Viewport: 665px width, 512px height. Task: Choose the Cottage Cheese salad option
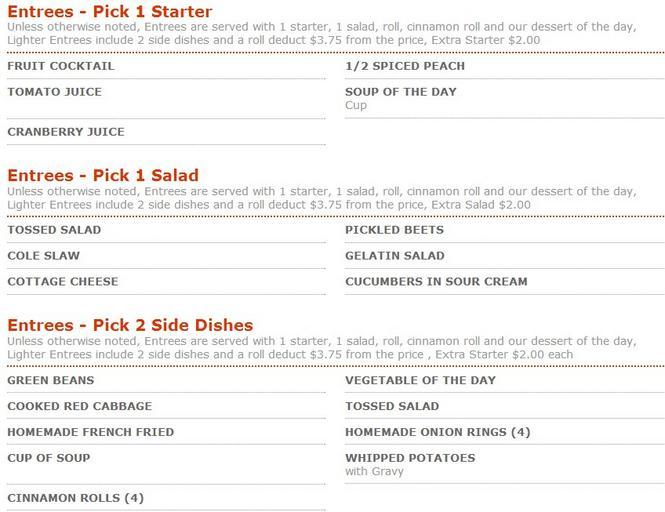[x=63, y=282]
